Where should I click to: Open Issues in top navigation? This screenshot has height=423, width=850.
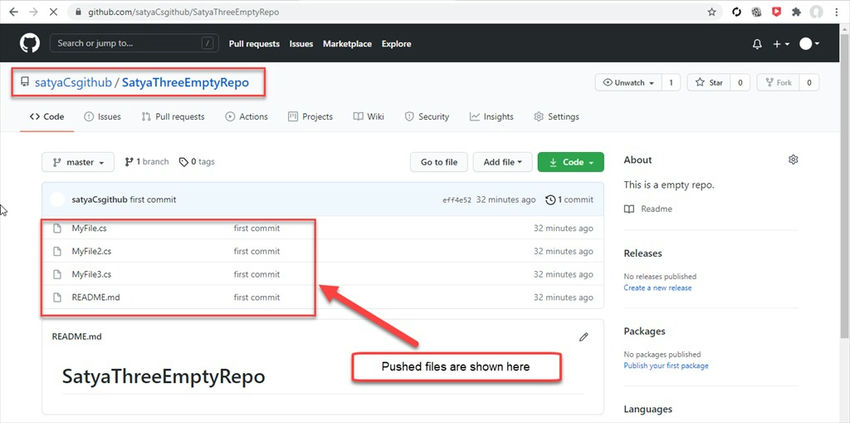pos(301,44)
